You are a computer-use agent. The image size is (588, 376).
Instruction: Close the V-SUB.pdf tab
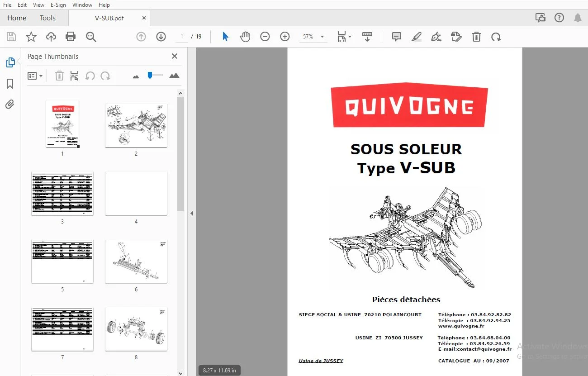[144, 18]
